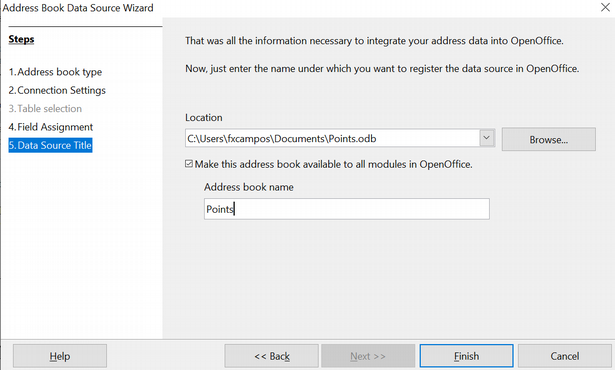Viewport: 615px width, 370px height.
Task: Expand the Location dropdown arrow
Action: (x=486, y=138)
